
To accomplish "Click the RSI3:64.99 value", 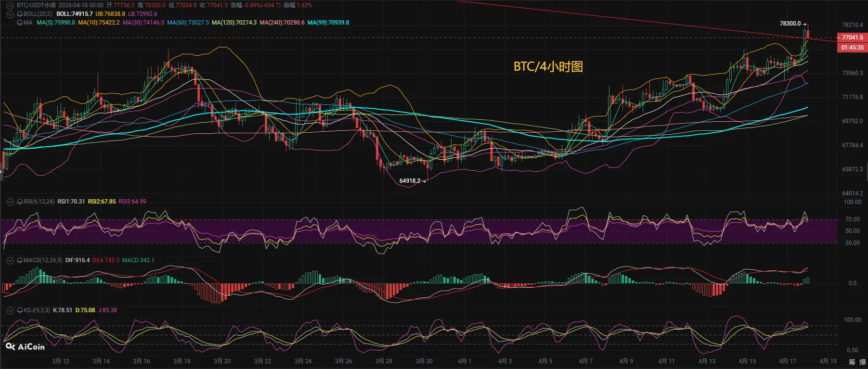I will [132, 202].
